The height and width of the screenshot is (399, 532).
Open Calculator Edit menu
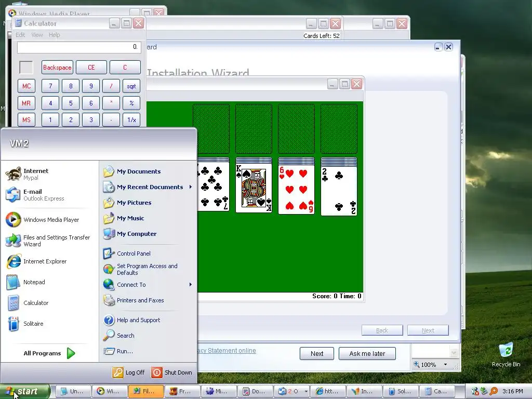point(20,35)
